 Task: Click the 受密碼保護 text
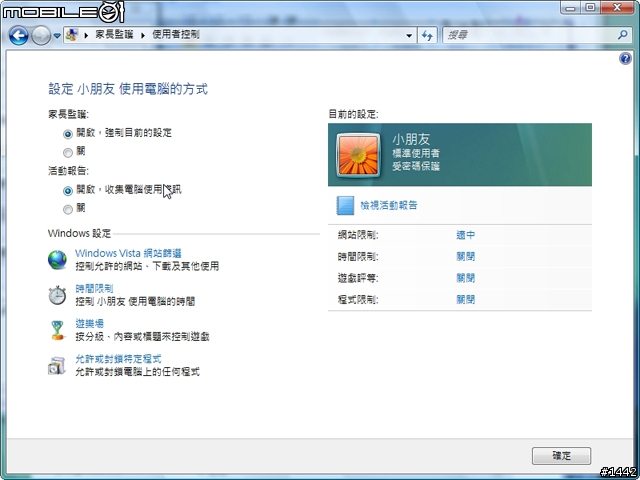pos(416,167)
